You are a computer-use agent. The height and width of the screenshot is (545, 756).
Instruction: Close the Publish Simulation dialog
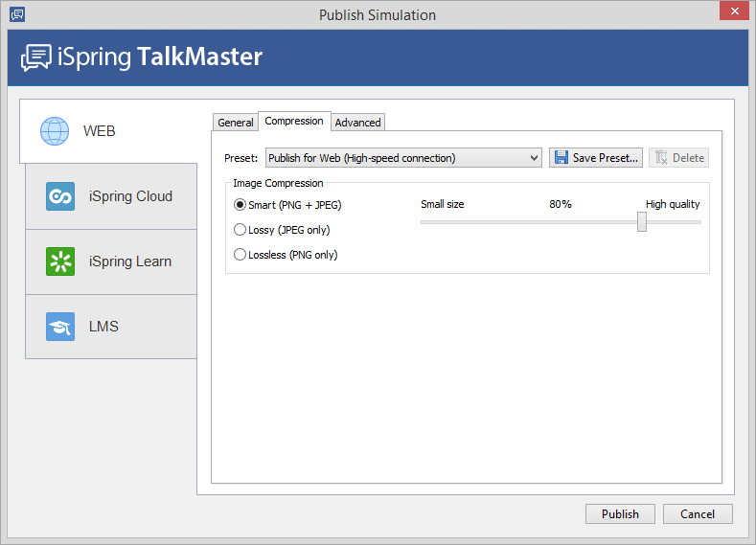click(x=733, y=13)
